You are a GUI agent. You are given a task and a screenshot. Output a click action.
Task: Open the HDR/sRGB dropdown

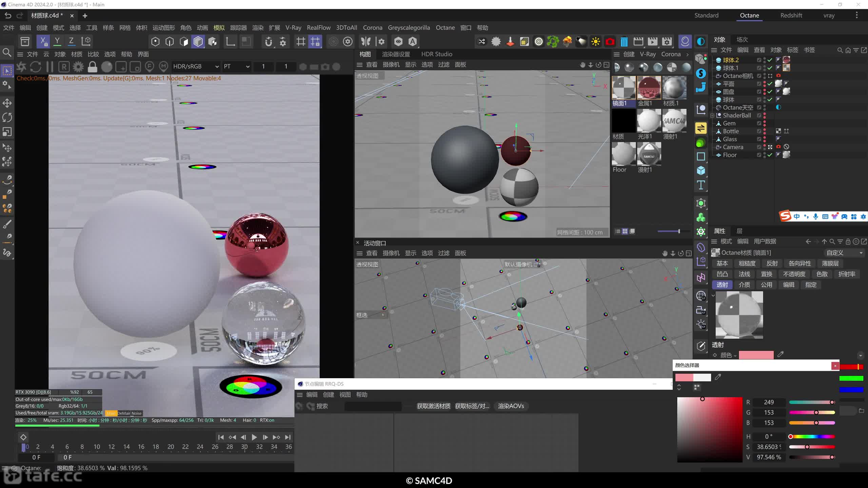point(196,67)
